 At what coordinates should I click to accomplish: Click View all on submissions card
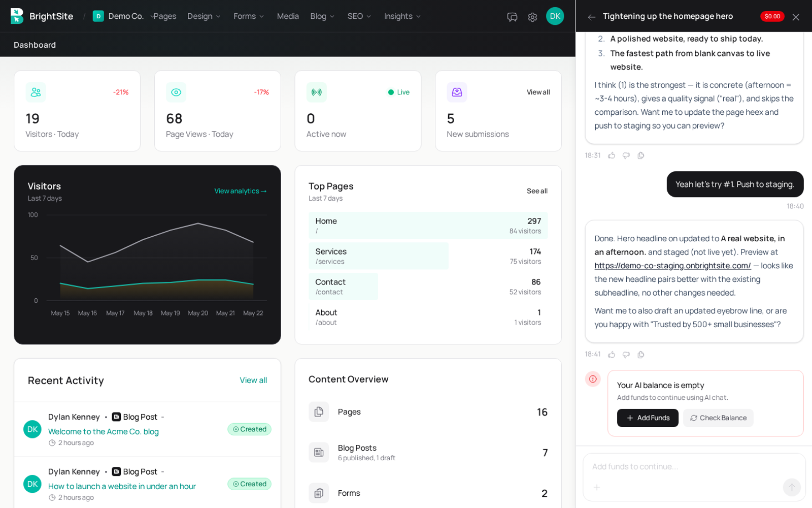(x=538, y=92)
